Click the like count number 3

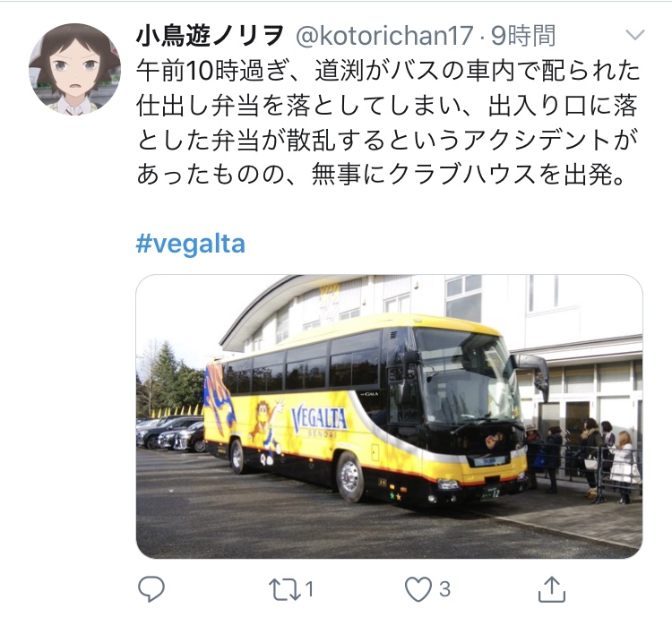(444, 589)
